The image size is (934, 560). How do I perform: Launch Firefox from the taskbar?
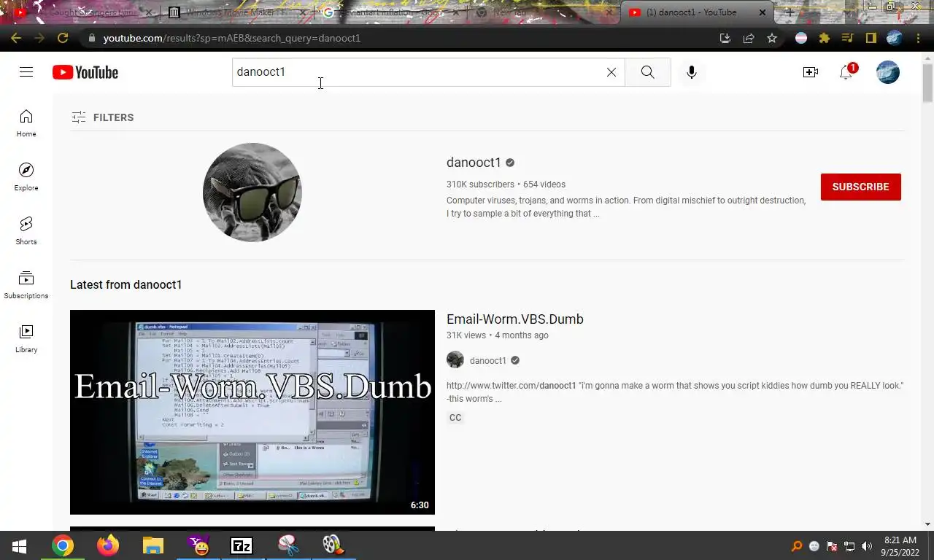click(x=108, y=545)
